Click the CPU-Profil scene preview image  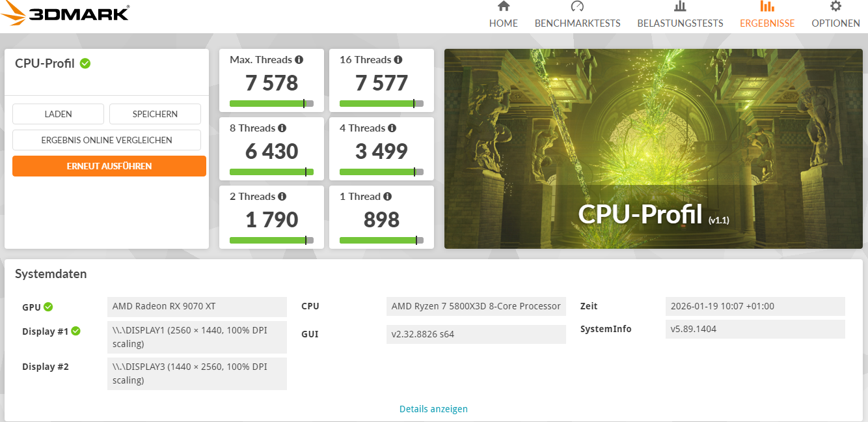(x=653, y=149)
